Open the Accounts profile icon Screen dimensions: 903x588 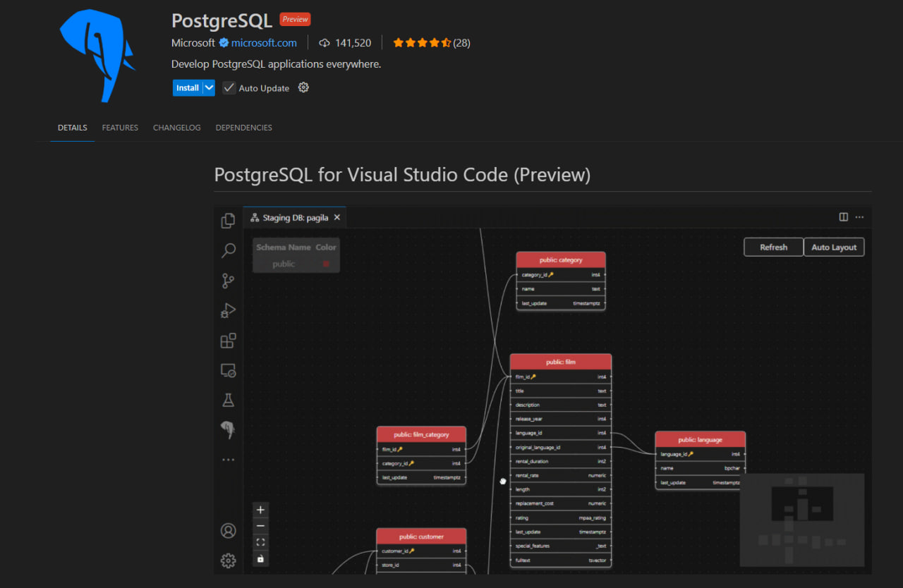click(228, 530)
